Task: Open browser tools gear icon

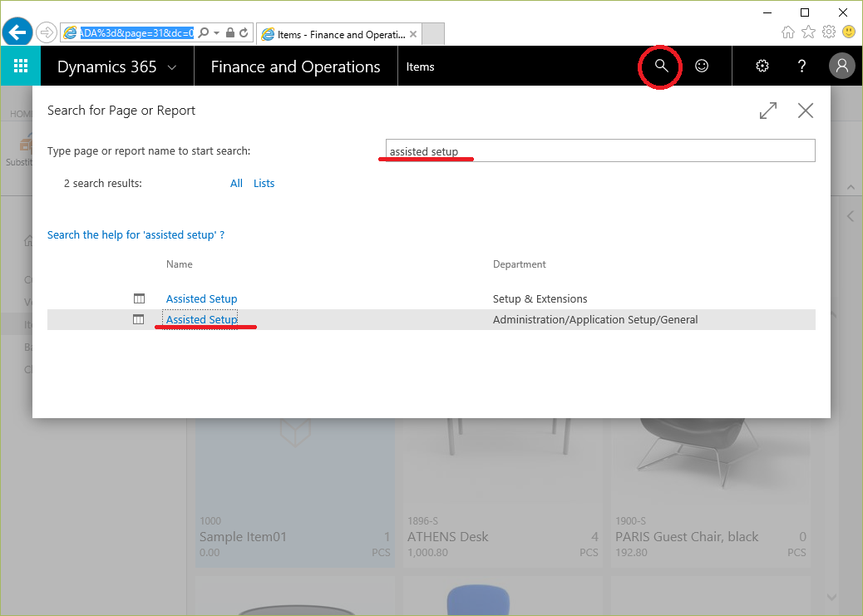Action: [828, 32]
